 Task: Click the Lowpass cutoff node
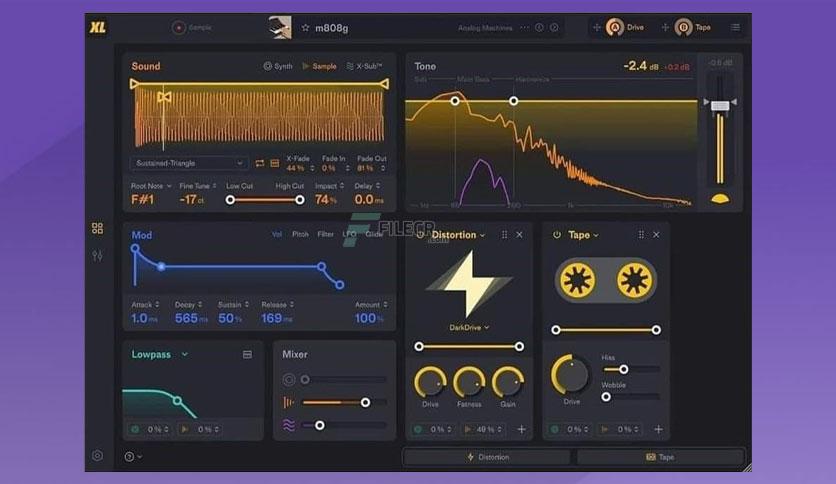click(177, 400)
